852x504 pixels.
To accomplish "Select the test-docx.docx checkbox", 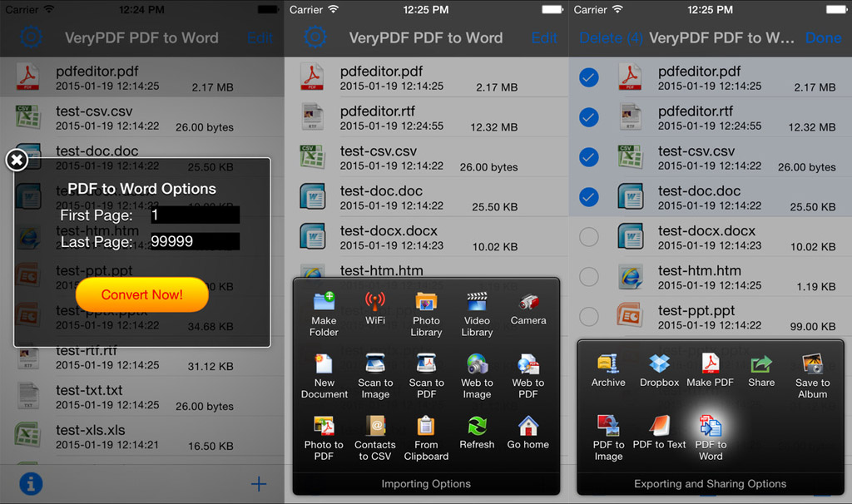I will click(x=589, y=238).
